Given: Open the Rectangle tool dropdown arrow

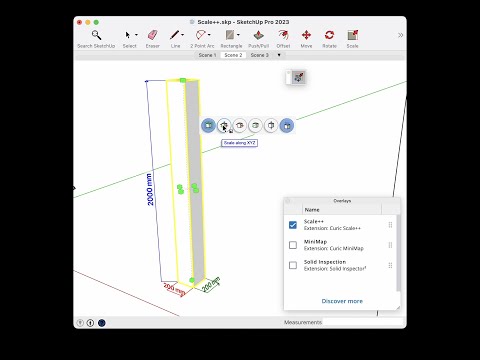Looking at the screenshot, I should coord(238,35).
